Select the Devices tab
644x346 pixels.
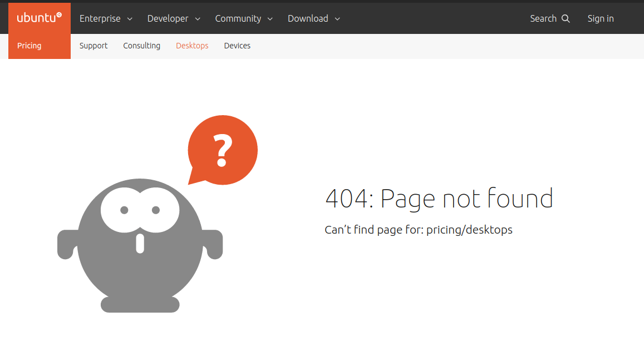[237, 46]
